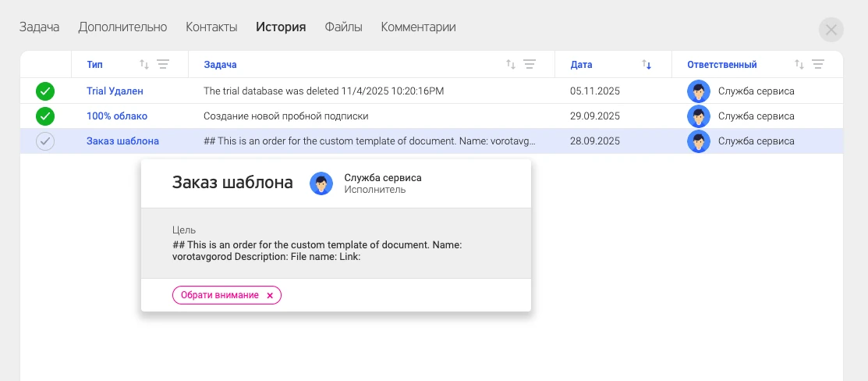The height and width of the screenshot is (381, 868).
Task: Remove the Обрати внимание tag
Action: tap(270, 296)
